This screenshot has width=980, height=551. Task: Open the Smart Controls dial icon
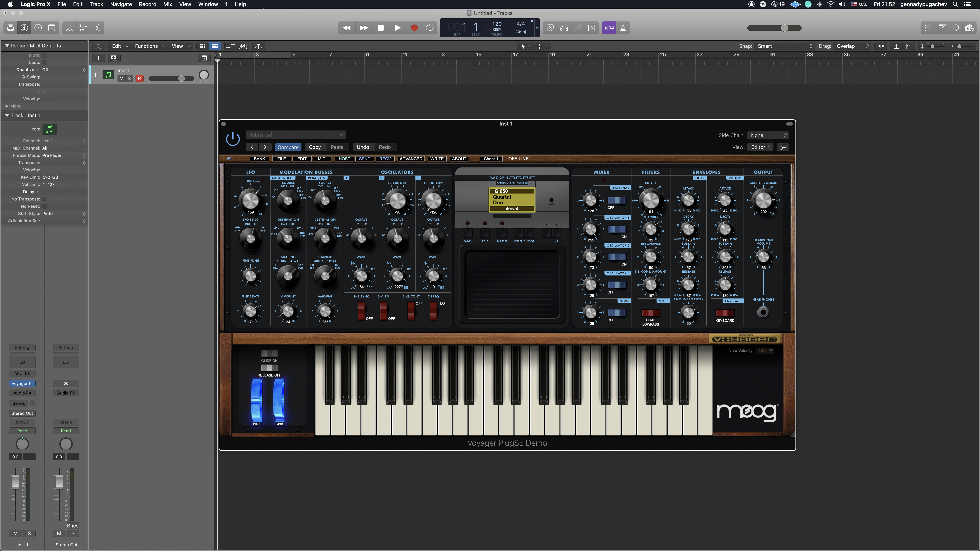click(69, 28)
